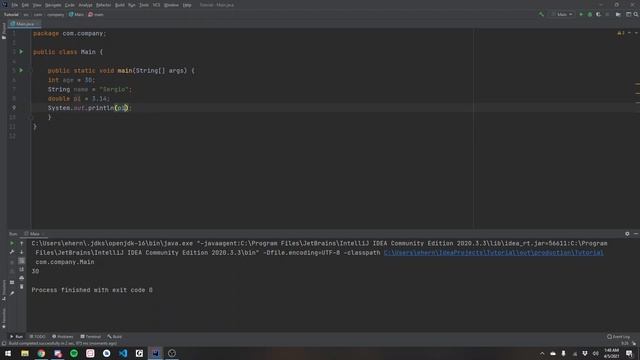
Task: Click run gutter arrow beside class Main
Action: coord(21,52)
